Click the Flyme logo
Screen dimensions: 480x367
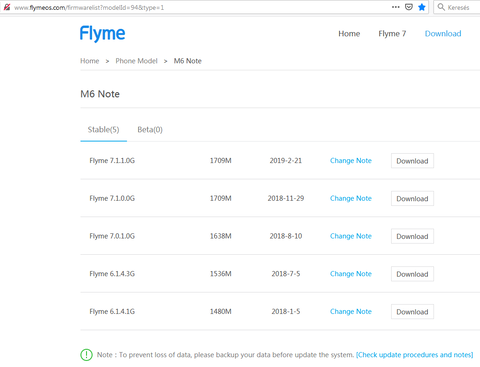(x=102, y=34)
